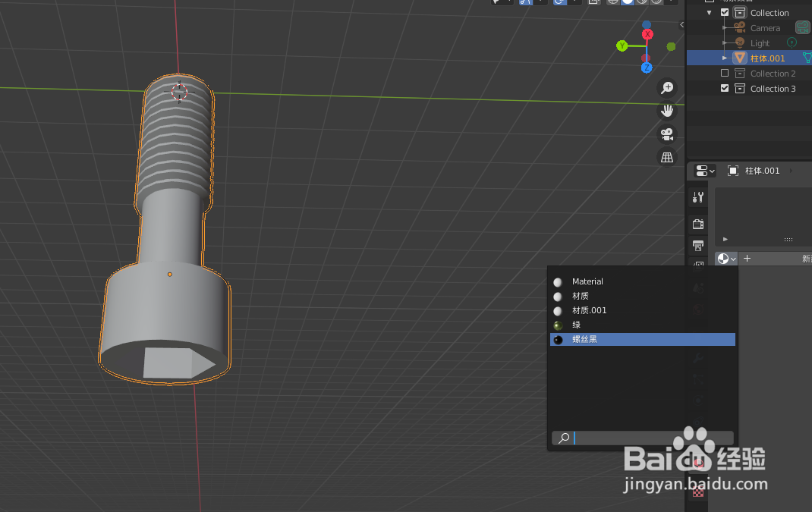The height and width of the screenshot is (512, 812).
Task: Choose the 绿 green material entry
Action: point(643,325)
